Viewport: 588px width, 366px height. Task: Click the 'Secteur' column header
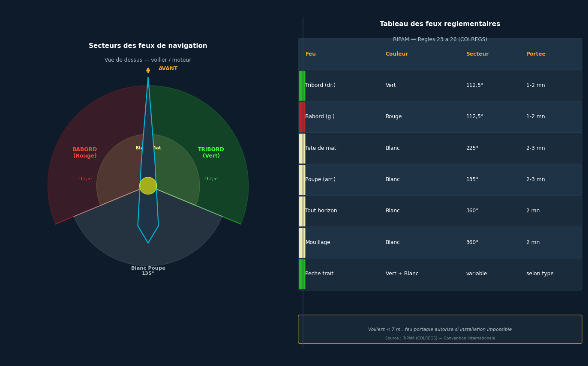[477, 54]
